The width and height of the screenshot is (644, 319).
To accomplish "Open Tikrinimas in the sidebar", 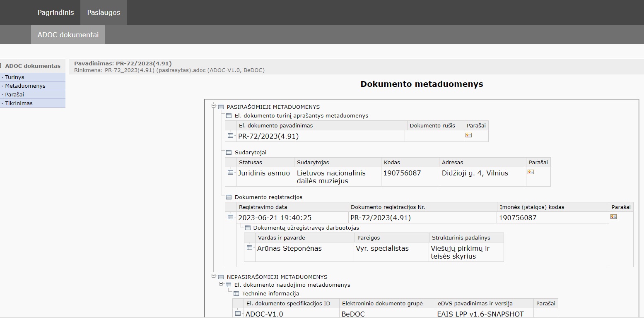I will click(19, 103).
